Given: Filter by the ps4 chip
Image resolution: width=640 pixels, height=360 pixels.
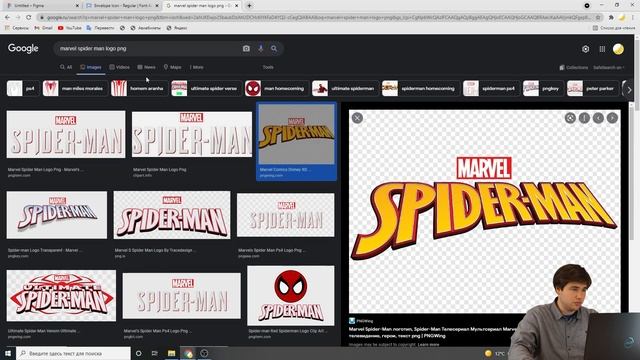Looking at the screenshot, I should 22,89.
